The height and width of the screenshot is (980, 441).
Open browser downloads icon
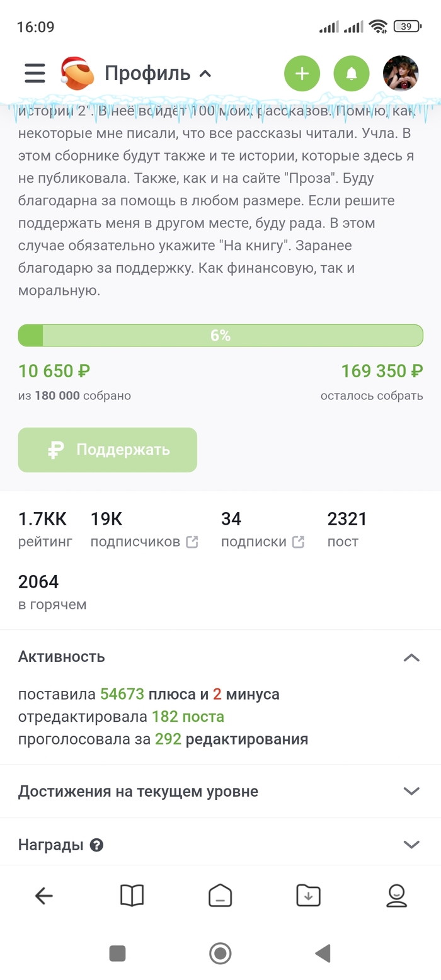click(x=309, y=896)
